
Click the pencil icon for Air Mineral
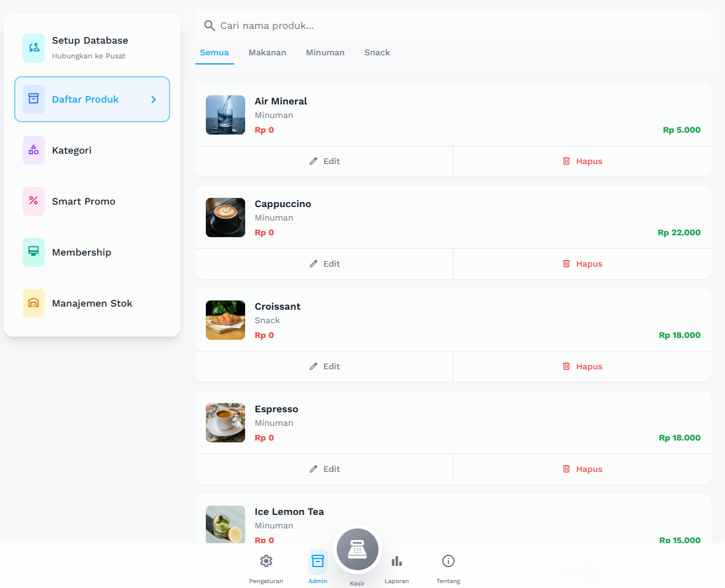313,161
